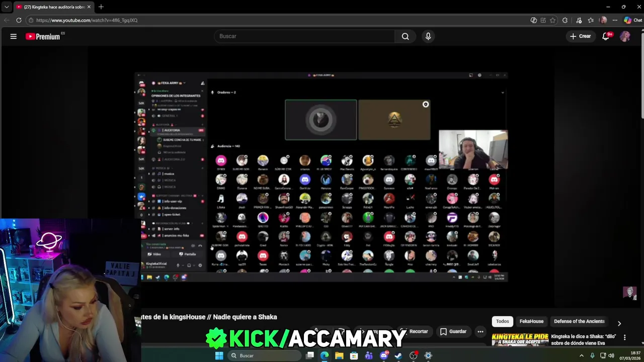This screenshot has height=362, width=644.
Task: Open 'Kingteka le dice a Shaka' video title
Action: coord(584,339)
